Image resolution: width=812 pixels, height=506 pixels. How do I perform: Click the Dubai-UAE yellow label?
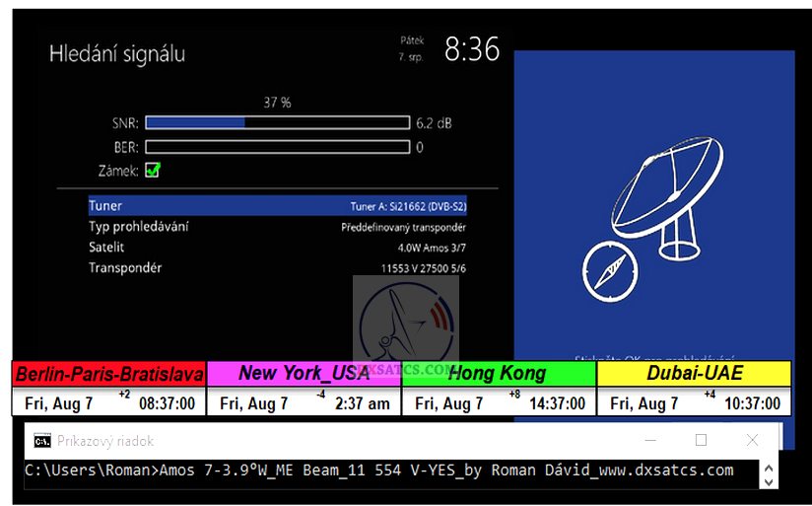[x=694, y=374]
